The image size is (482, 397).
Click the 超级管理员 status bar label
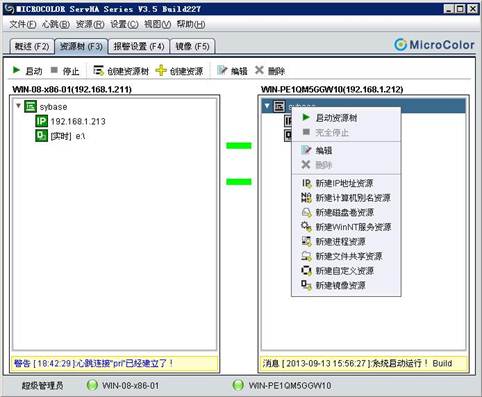(x=42, y=386)
